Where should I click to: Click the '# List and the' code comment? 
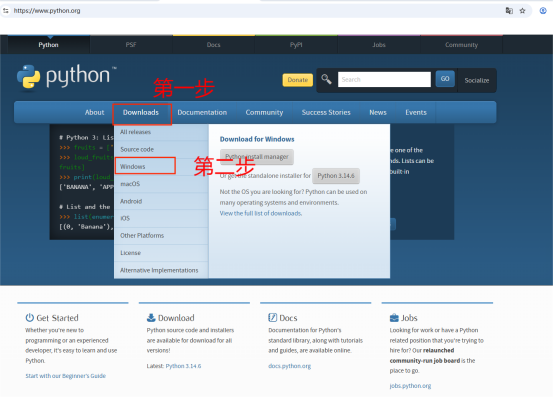tap(85, 207)
